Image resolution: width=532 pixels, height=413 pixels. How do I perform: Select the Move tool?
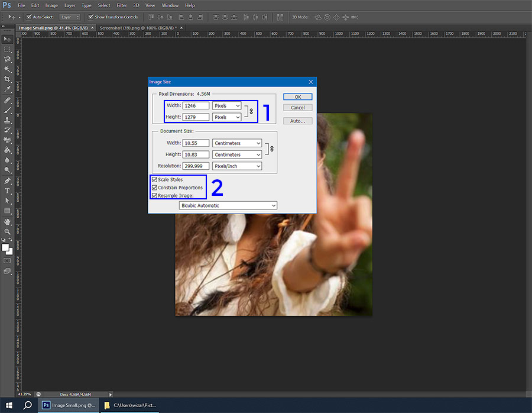tap(7, 39)
